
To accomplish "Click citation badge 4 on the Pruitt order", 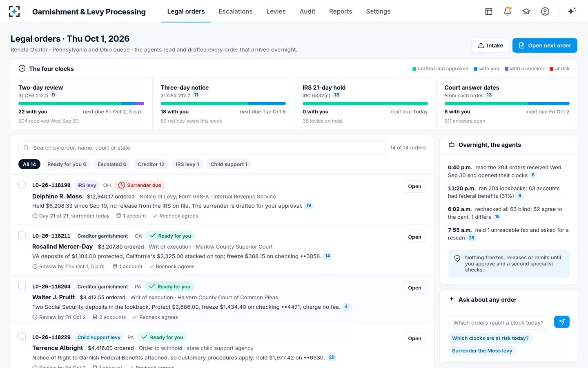I will [x=346, y=307].
